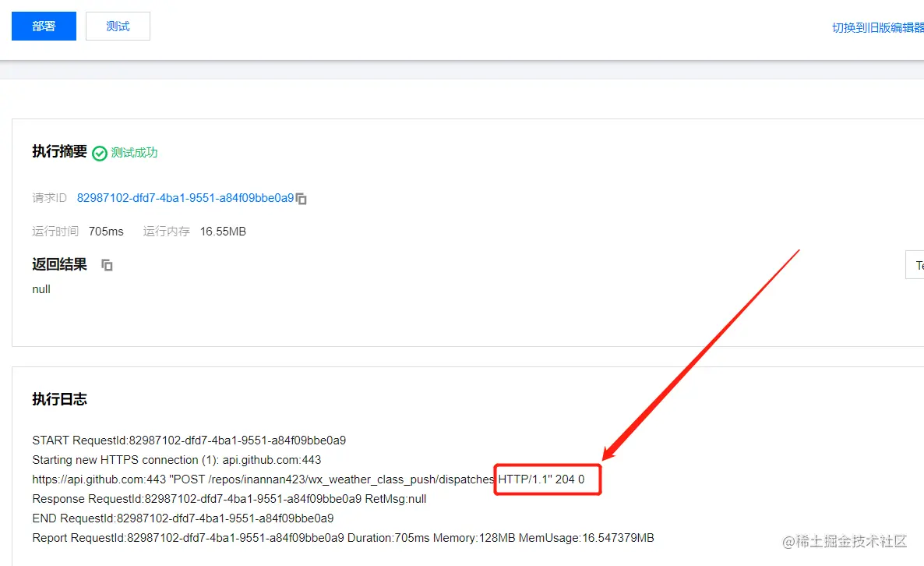Viewport: 924px width, 566px height.
Task: Select the Report RequestId Duration log line
Action: pyautogui.click(x=343, y=538)
